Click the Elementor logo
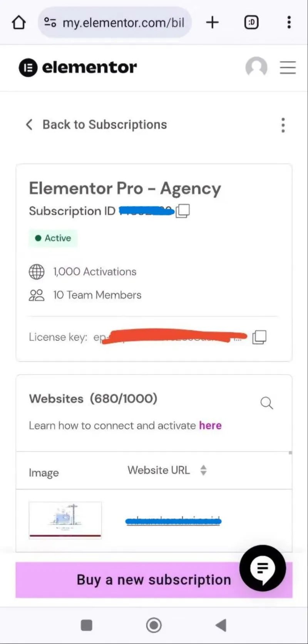Screen dimensions: 308x644 pyautogui.click(x=78, y=68)
